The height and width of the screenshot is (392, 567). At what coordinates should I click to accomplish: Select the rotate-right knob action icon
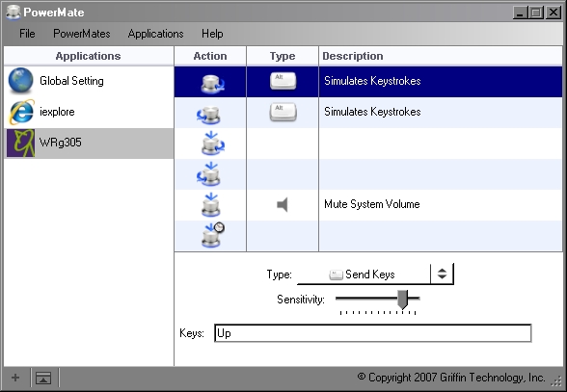click(x=212, y=83)
